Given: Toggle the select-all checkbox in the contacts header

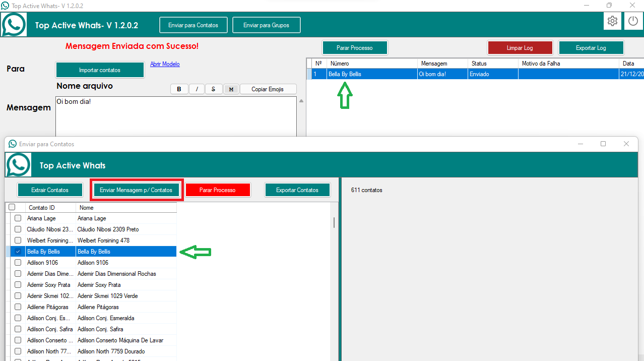Looking at the screenshot, I should (12, 207).
